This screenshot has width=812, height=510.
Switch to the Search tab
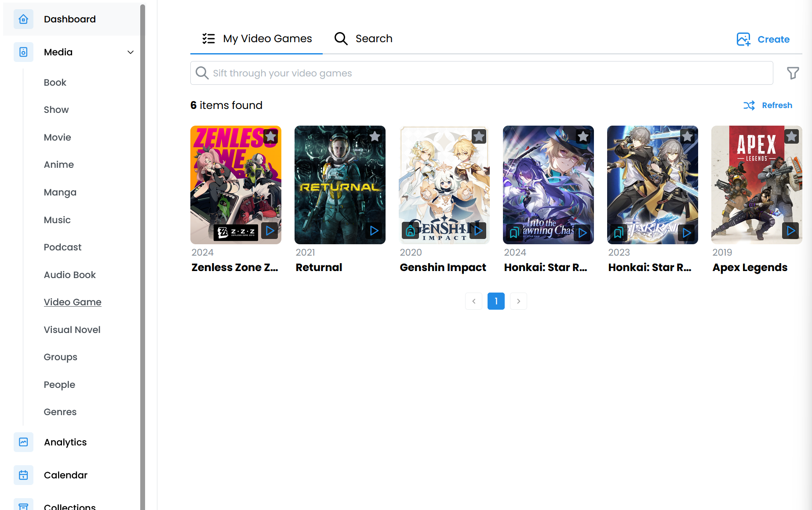[x=363, y=39]
